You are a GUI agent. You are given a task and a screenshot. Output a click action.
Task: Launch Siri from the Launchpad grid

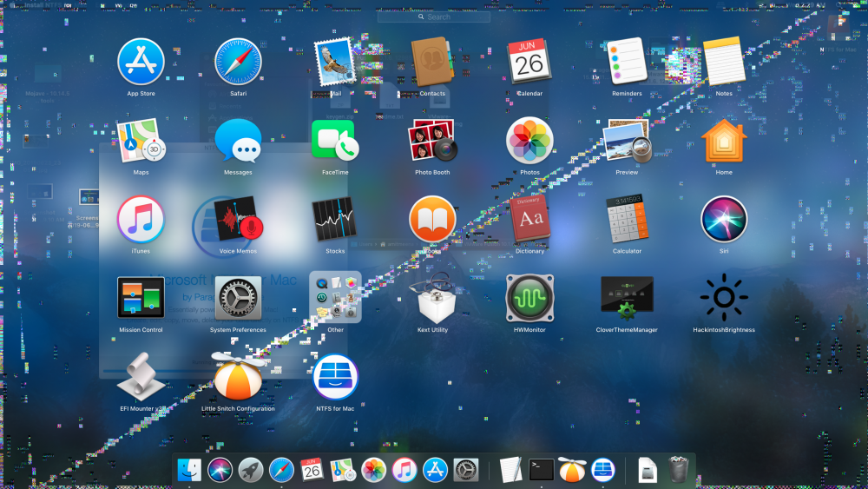724,219
